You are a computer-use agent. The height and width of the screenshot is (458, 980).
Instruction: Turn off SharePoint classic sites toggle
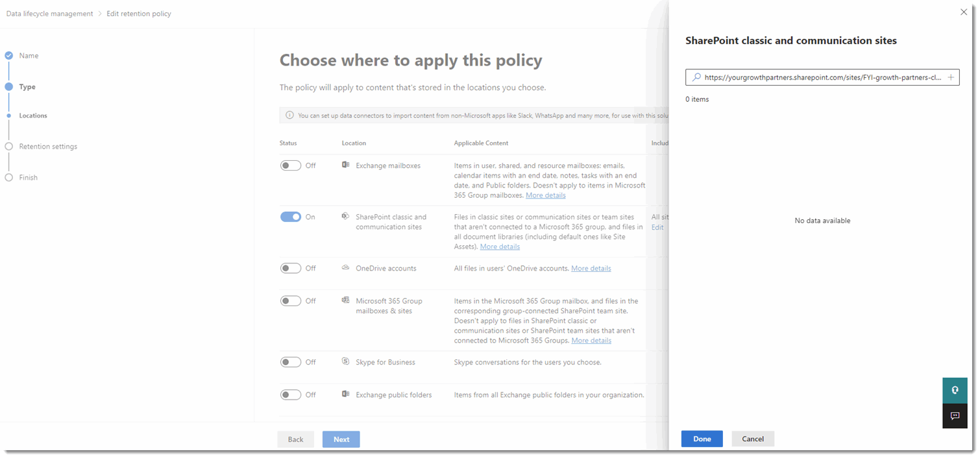pos(291,217)
